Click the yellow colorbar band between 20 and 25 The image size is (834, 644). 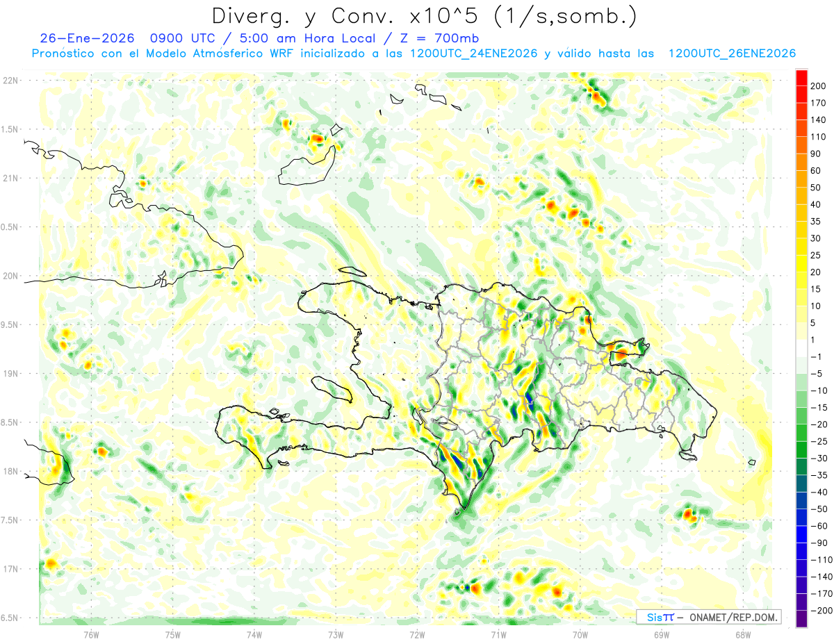pos(801,264)
